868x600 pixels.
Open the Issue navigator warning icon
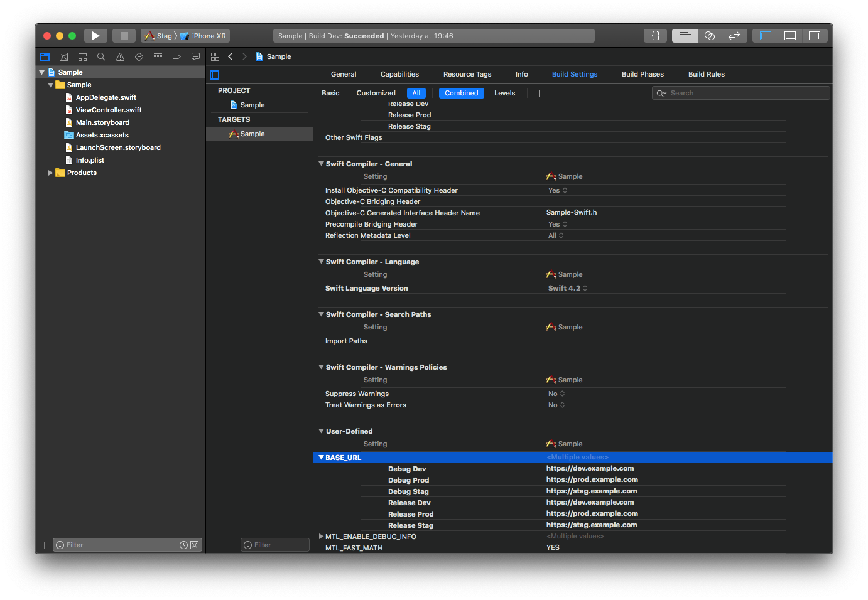120,56
